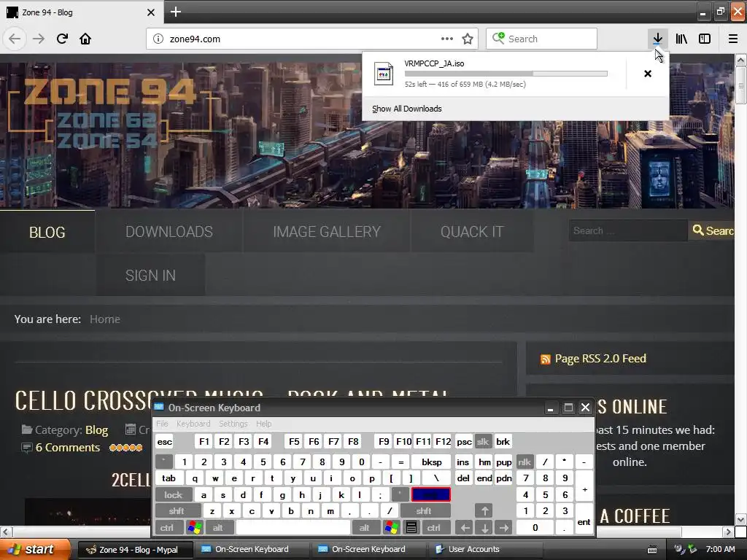Click the context menu key icon
The image size is (747, 560).
click(411, 528)
